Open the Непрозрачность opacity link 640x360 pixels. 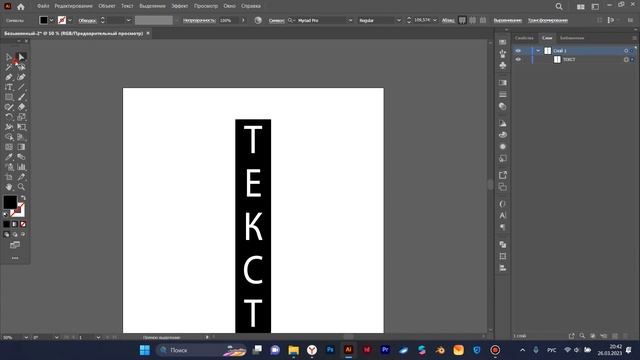tap(199, 20)
